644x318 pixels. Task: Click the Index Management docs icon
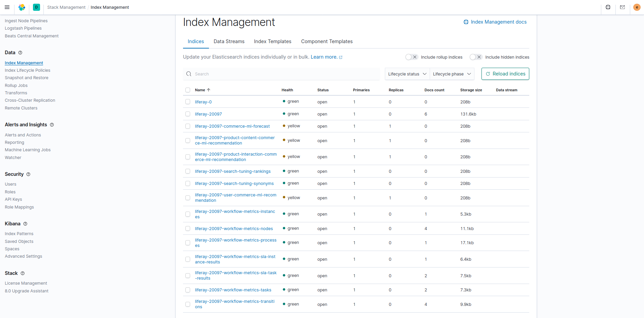pos(466,22)
